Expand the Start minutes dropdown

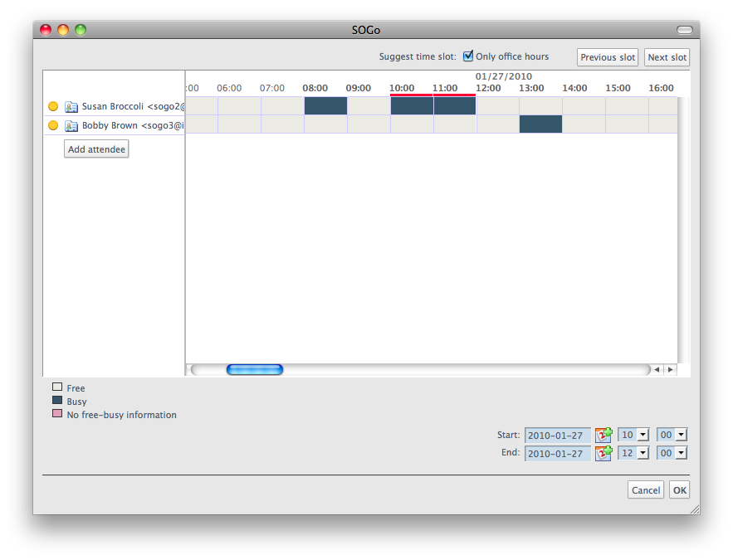681,435
